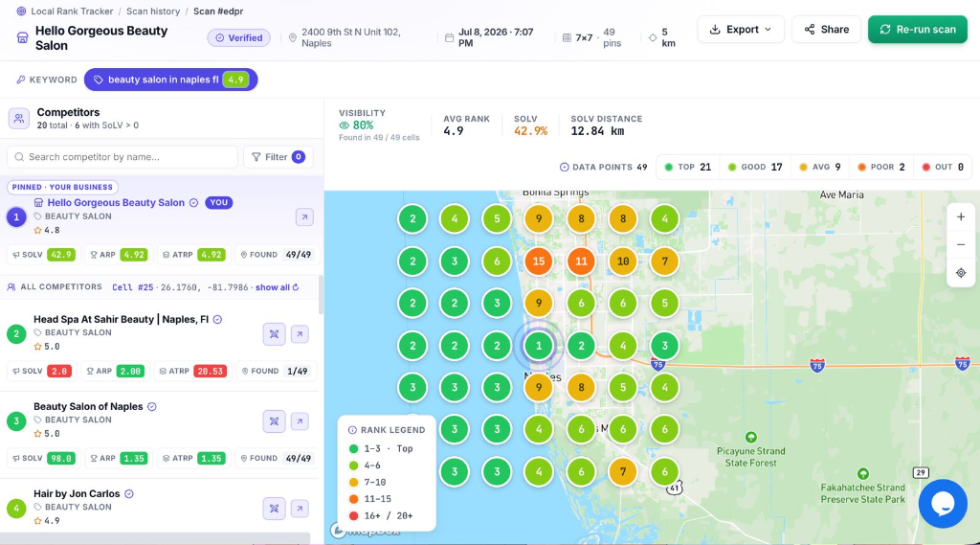980x545 pixels.
Task: Click compare icon for Hair by Jon Carlos
Action: pos(274,509)
